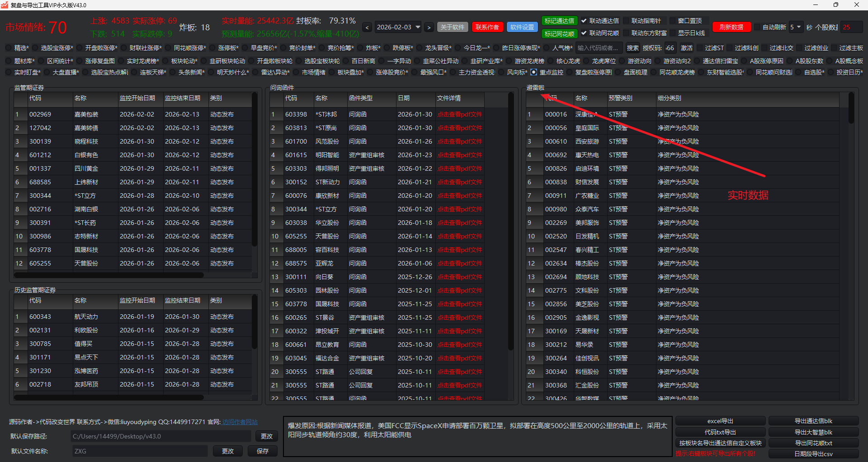Open 软件设置 settings button

click(x=522, y=27)
